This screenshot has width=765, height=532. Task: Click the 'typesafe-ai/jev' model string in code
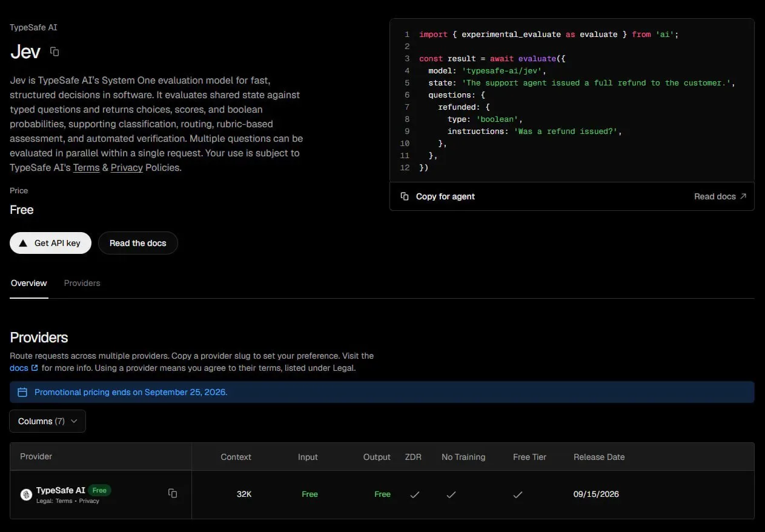[502, 71]
